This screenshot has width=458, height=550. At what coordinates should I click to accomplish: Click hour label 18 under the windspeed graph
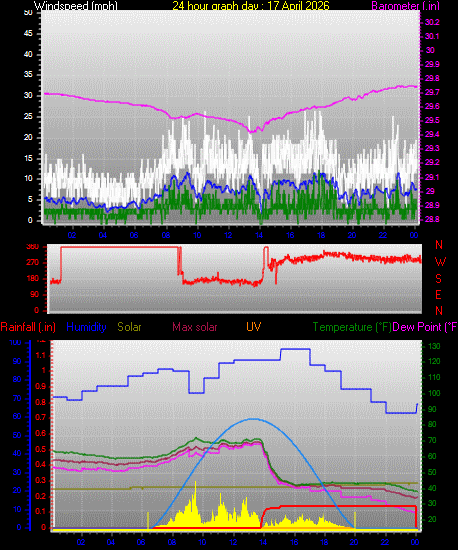click(x=321, y=235)
